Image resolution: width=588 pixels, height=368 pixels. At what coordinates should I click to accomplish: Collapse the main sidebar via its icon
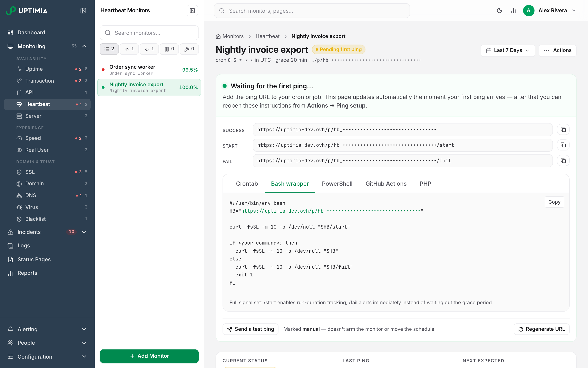tap(83, 11)
